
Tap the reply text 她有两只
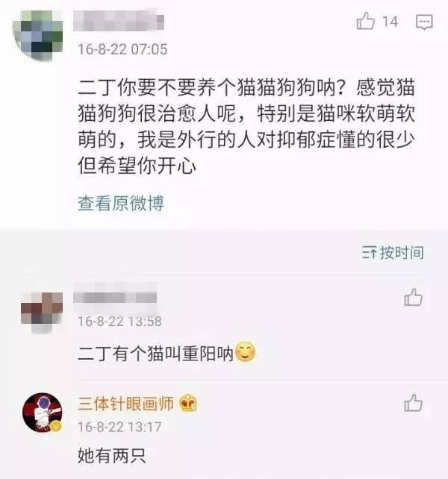pyautogui.click(x=111, y=456)
